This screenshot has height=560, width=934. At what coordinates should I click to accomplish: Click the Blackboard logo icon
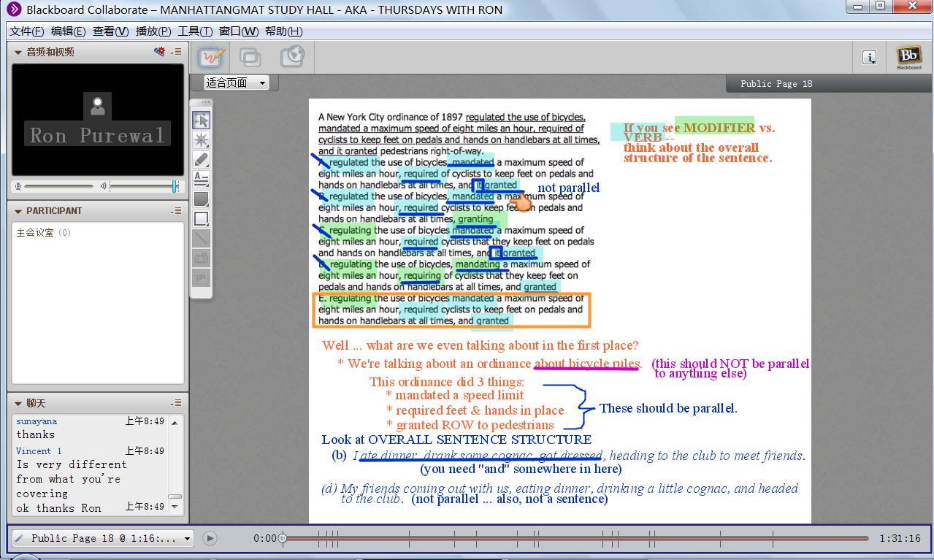(x=909, y=57)
